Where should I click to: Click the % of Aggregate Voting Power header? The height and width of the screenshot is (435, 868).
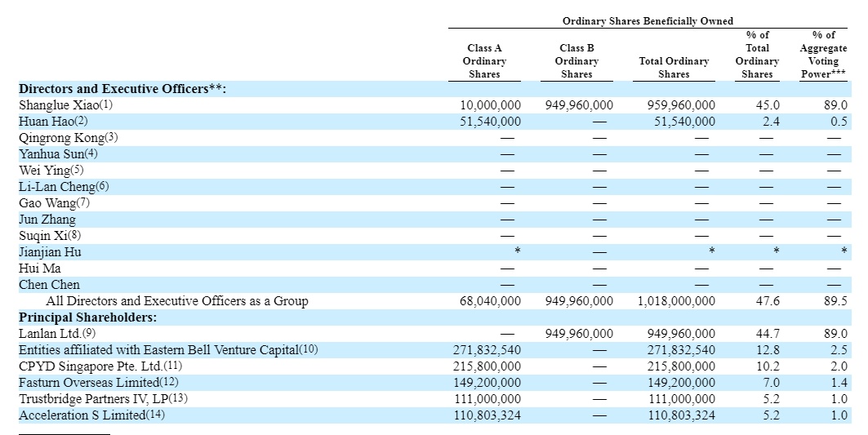(823, 55)
